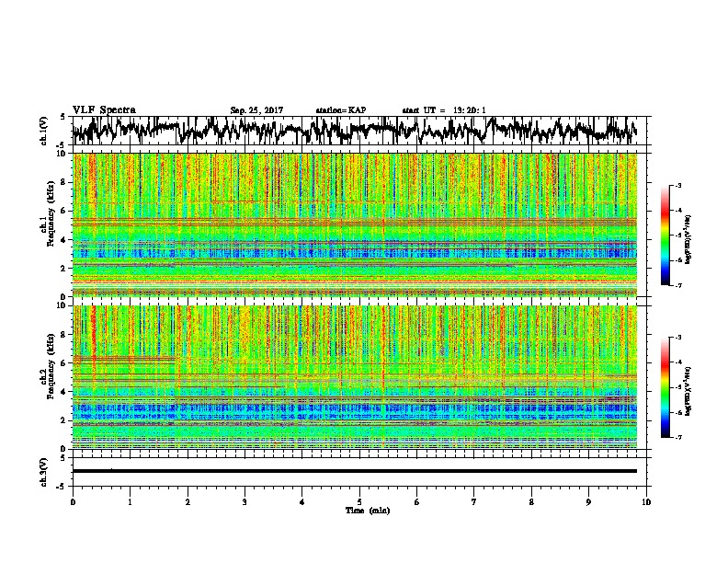This screenshot has width=728, height=563.
Task: Click the ch.1 voltage waveform trace
Action: click(354, 131)
